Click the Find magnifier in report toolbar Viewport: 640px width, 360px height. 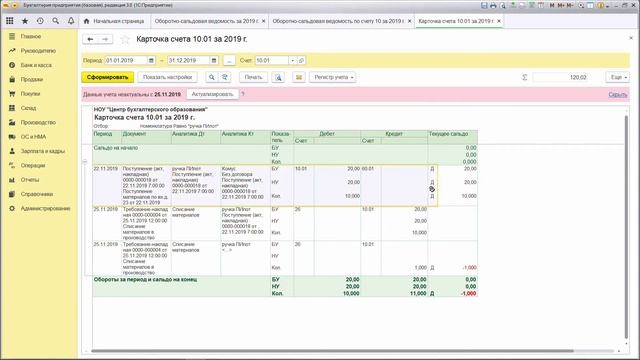pos(212,77)
